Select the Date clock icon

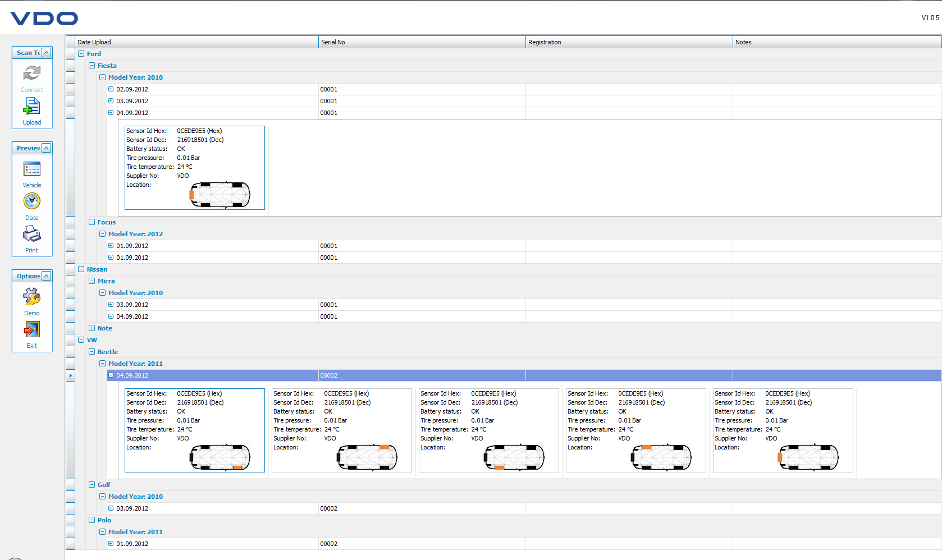32,201
